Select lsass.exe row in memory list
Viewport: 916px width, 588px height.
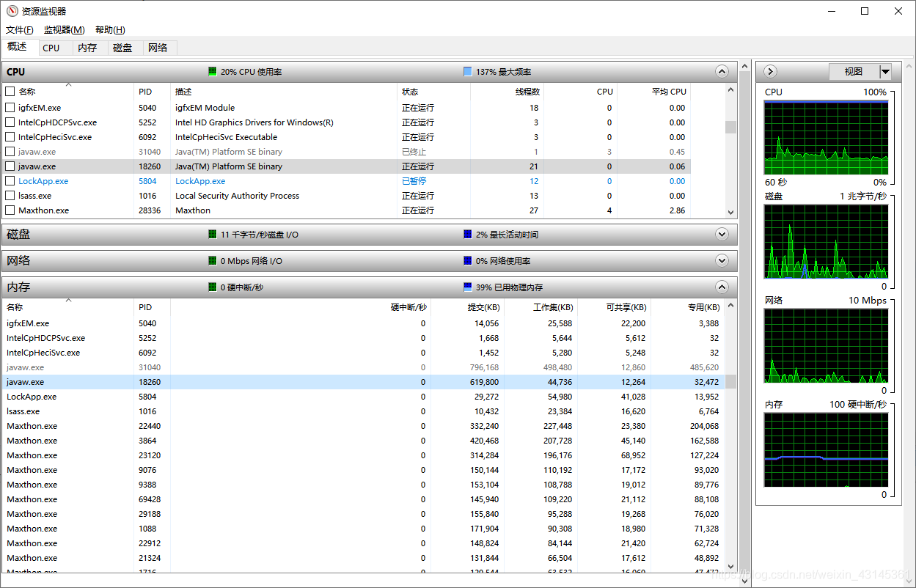[363, 411]
